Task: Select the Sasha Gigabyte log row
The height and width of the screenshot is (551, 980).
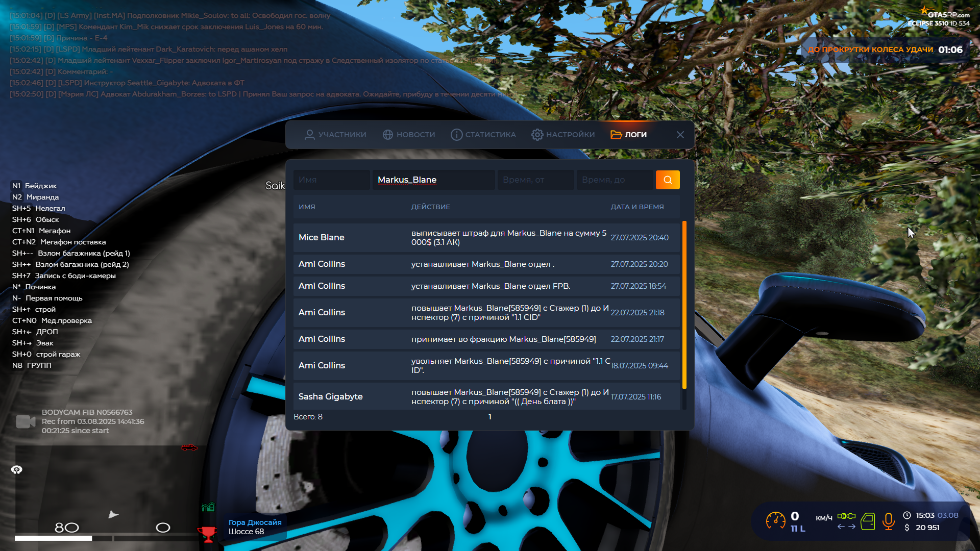Action: point(487,396)
